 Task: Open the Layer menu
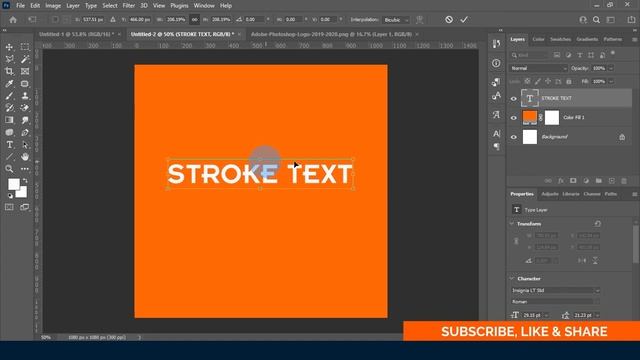pyautogui.click(x=73, y=6)
